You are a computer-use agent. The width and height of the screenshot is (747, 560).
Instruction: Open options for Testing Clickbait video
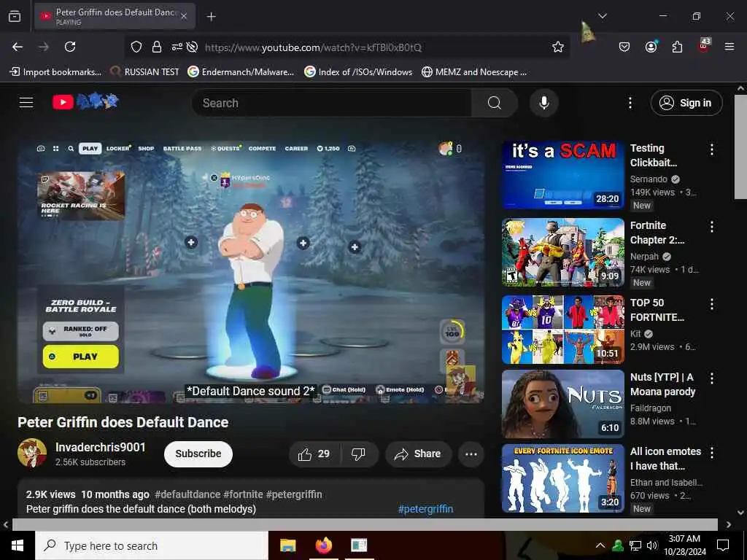pyautogui.click(x=712, y=149)
